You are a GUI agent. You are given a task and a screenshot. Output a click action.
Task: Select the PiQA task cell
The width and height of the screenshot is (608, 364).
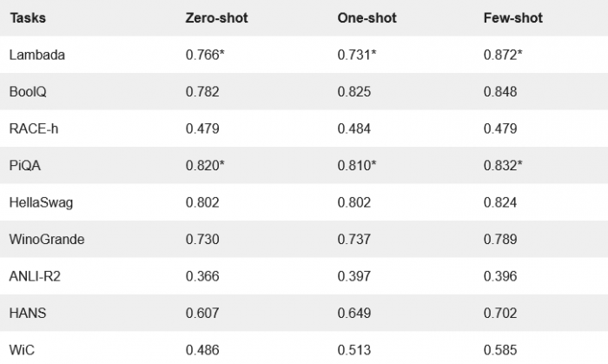(x=26, y=165)
